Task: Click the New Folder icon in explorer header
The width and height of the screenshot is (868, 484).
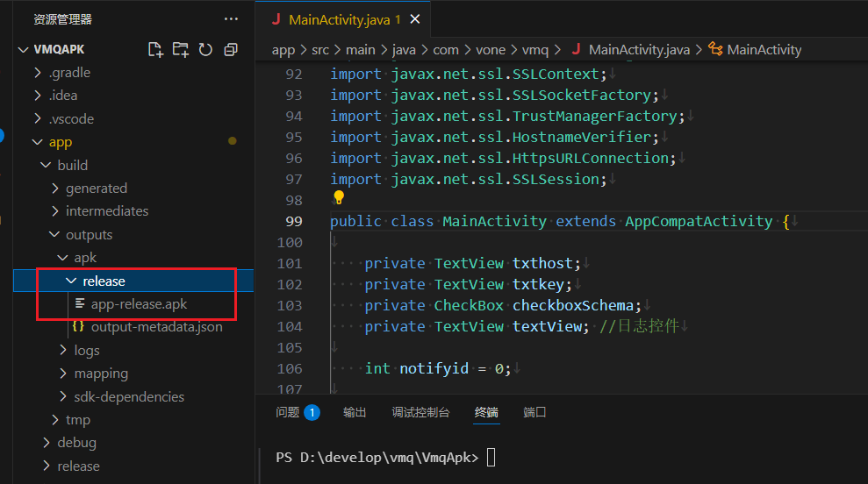Action: pyautogui.click(x=180, y=50)
